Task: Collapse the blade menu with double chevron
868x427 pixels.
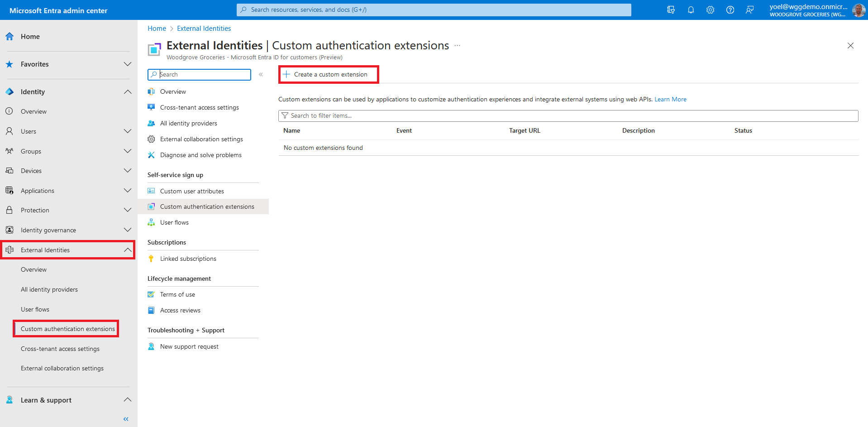Action: [261, 75]
